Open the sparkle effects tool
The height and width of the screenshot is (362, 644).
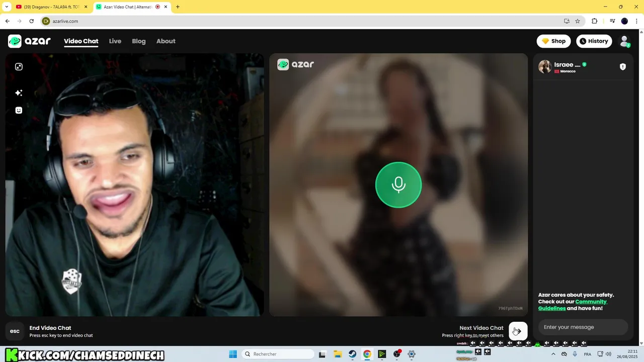point(19,93)
